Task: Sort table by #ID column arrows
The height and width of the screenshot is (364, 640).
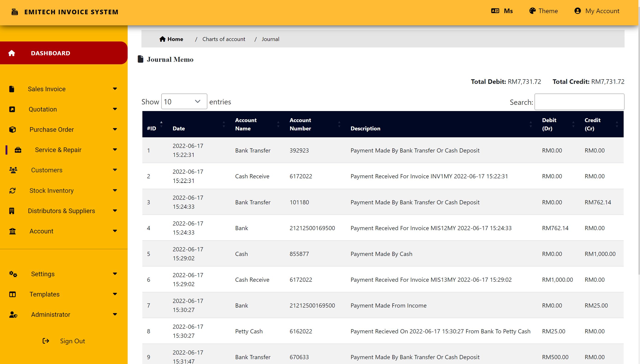Action: point(161,124)
